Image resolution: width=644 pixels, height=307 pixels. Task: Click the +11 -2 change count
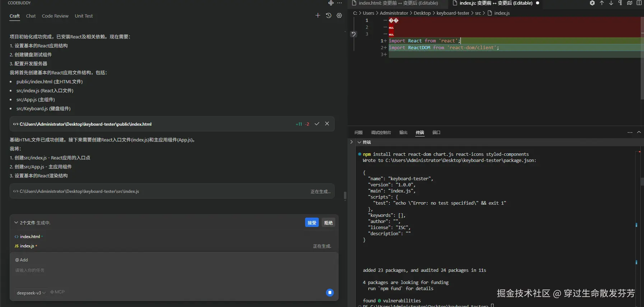tap(302, 124)
